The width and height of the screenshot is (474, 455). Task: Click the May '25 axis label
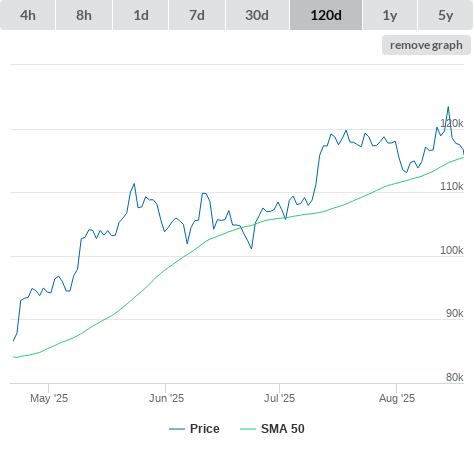click(x=49, y=398)
